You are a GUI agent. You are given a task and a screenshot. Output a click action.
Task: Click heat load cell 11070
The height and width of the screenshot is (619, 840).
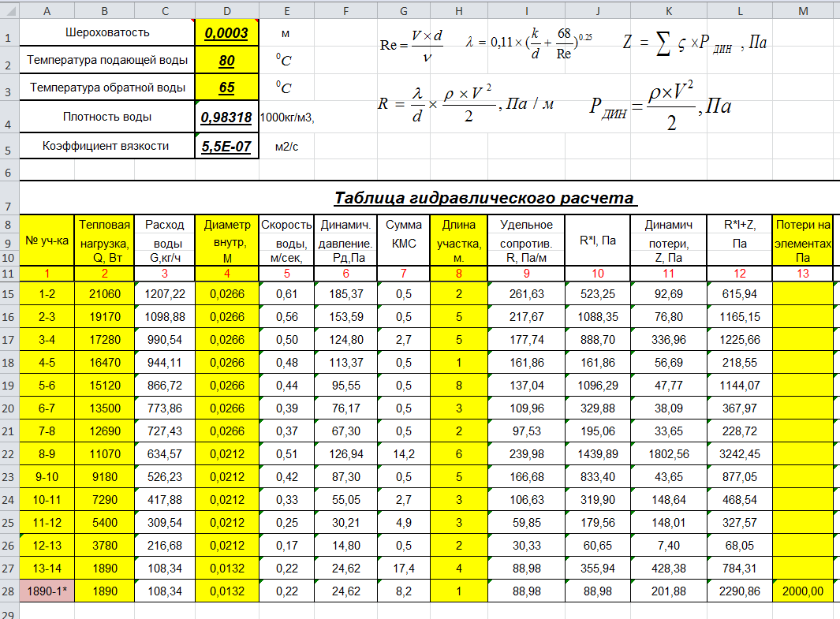[104, 454]
